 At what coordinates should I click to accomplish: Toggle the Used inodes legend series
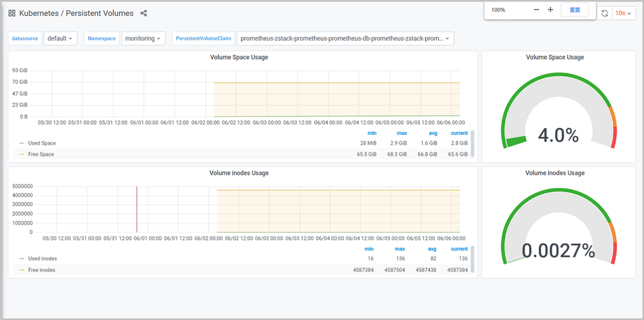[x=42, y=258]
